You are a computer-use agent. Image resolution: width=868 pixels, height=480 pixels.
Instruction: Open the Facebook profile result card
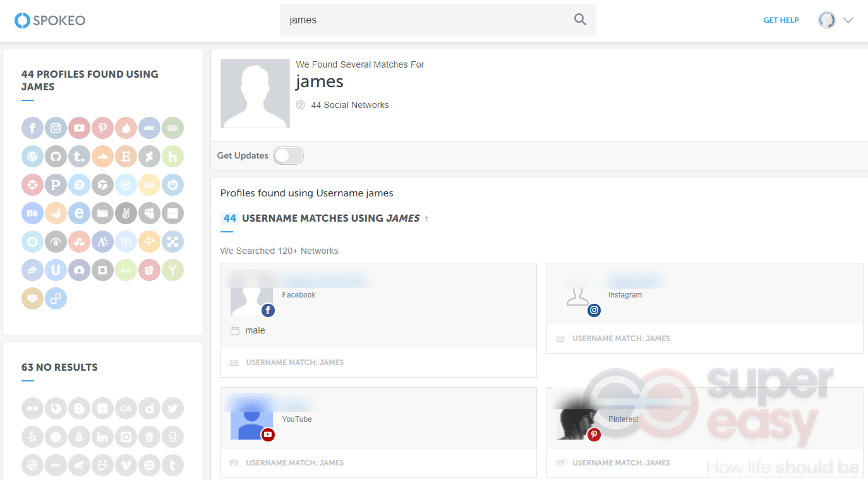[378, 320]
